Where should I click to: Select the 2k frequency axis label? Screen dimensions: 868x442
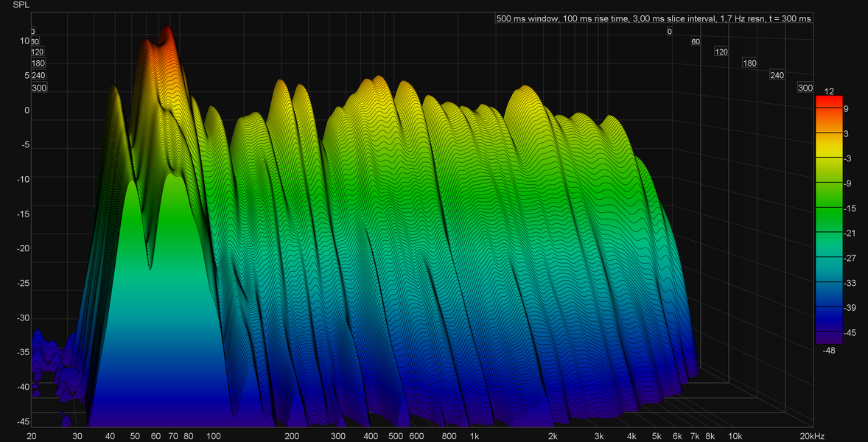pos(553,436)
